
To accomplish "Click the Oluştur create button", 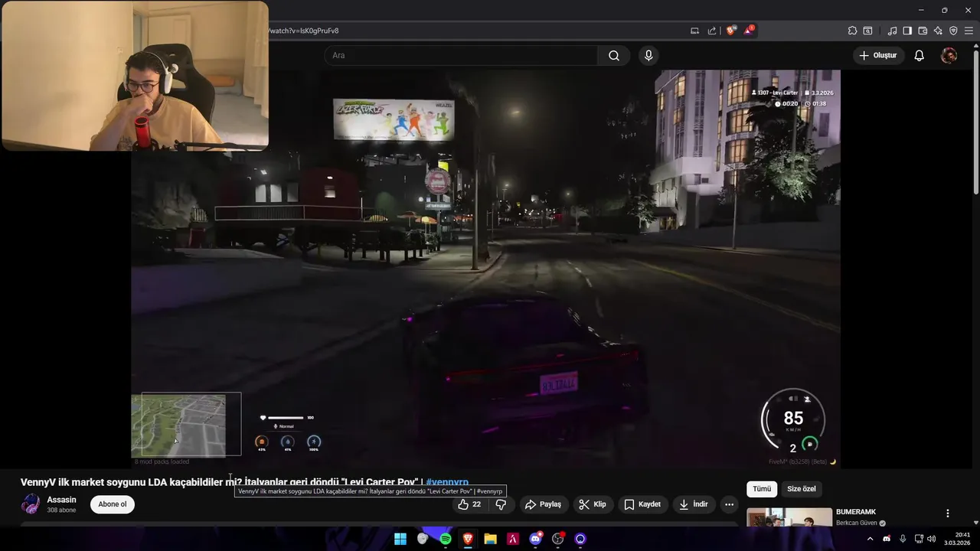I will pos(878,55).
